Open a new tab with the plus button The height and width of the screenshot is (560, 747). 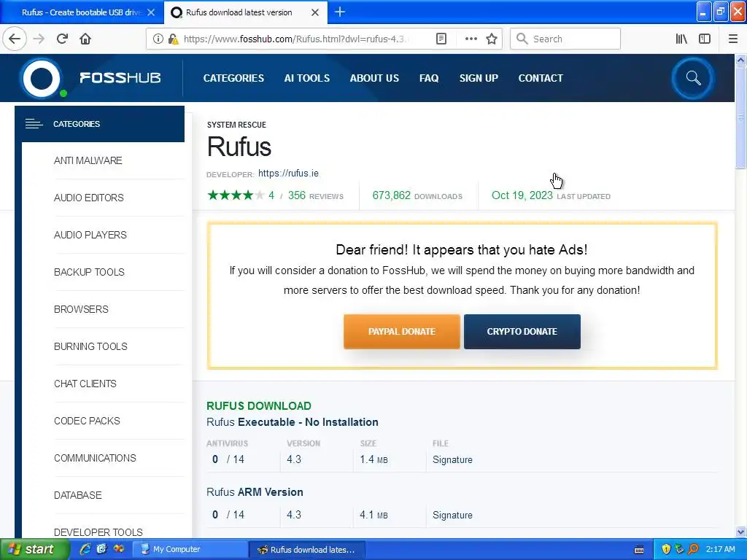point(340,12)
